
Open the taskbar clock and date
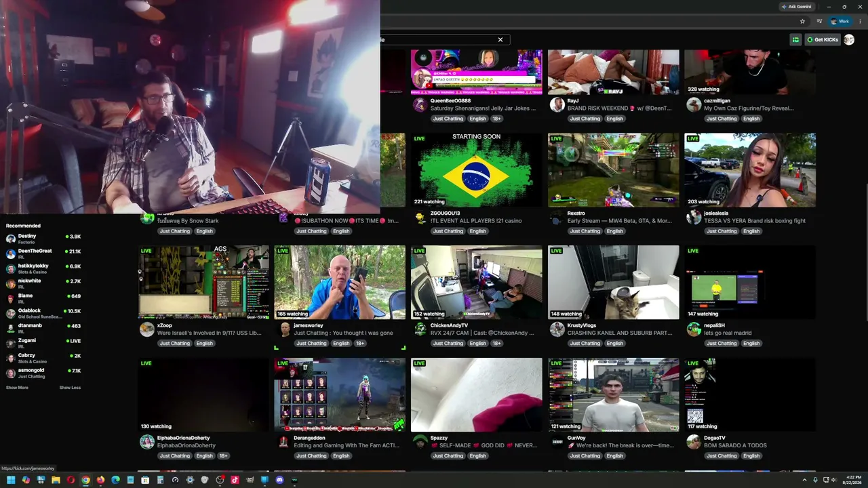853,480
